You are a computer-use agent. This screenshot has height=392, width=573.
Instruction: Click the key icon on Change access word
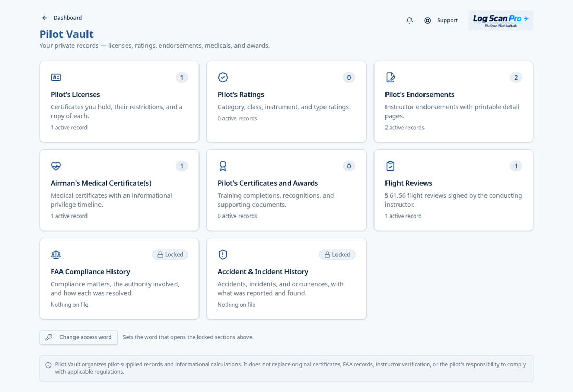click(49, 337)
